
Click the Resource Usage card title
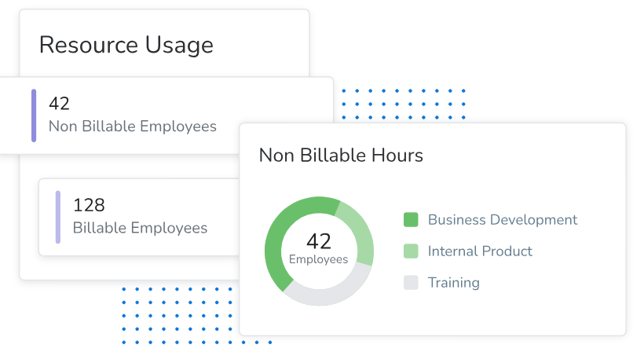tap(126, 45)
